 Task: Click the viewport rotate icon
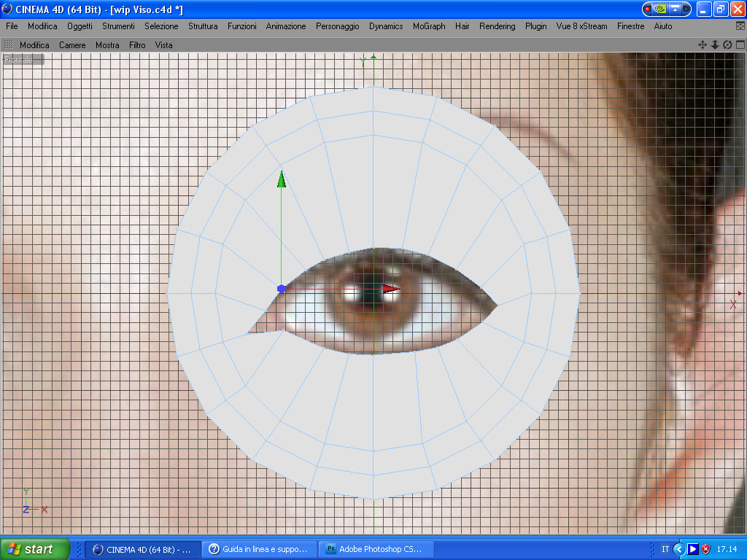coord(727,44)
